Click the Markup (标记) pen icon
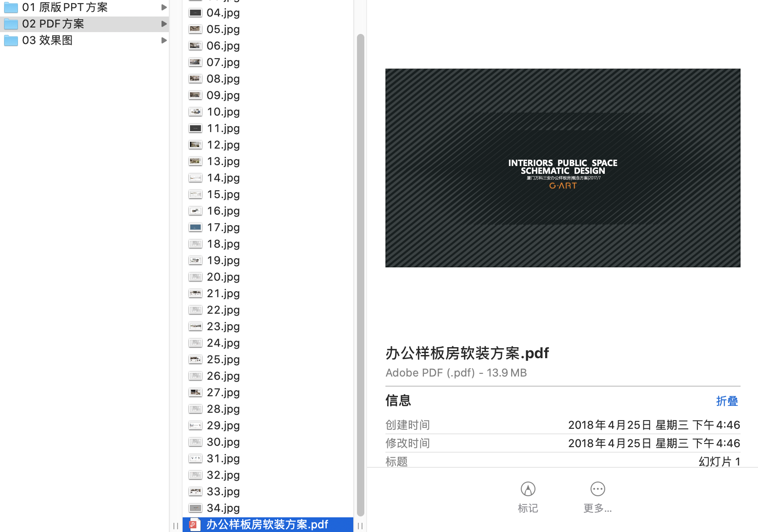 (x=528, y=489)
